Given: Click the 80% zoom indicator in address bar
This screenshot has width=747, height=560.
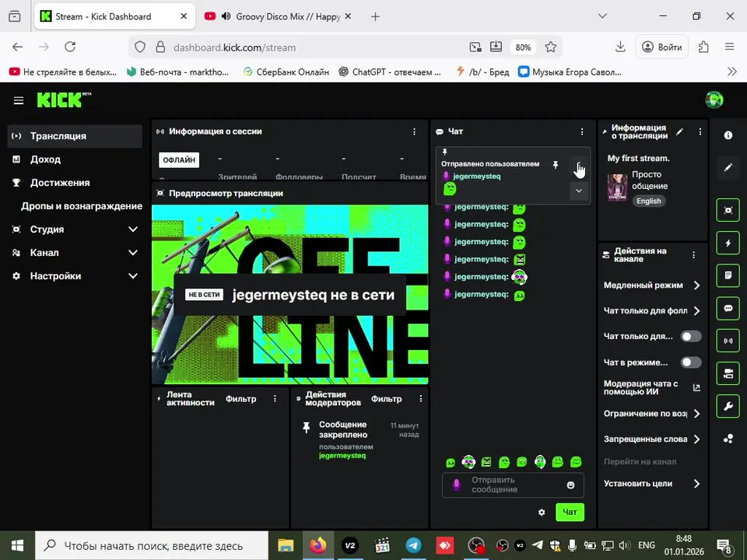Looking at the screenshot, I should coord(523,47).
